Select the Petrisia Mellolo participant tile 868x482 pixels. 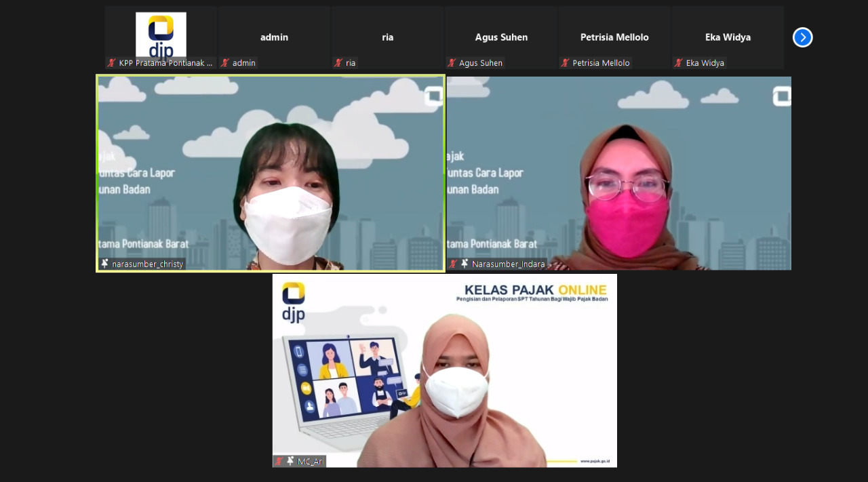[x=614, y=37]
